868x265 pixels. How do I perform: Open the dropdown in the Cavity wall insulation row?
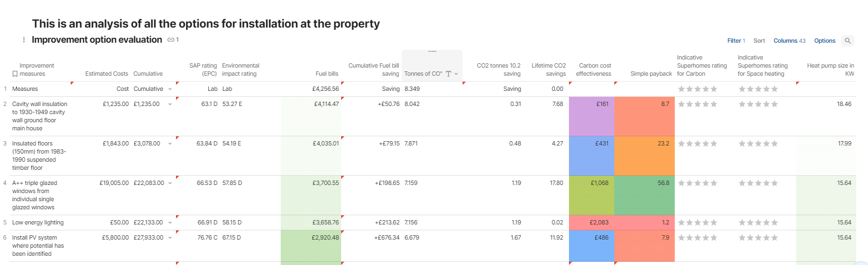pos(170,104)
